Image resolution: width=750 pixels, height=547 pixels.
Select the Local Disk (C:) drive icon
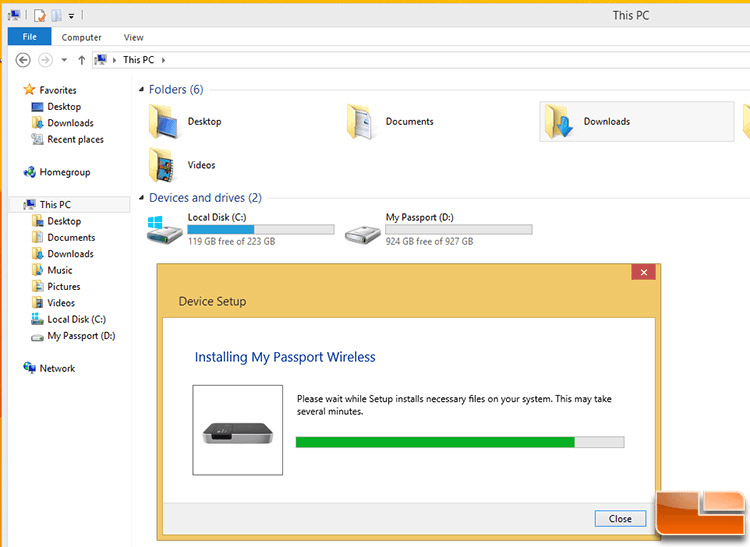(x=164, y=230)
